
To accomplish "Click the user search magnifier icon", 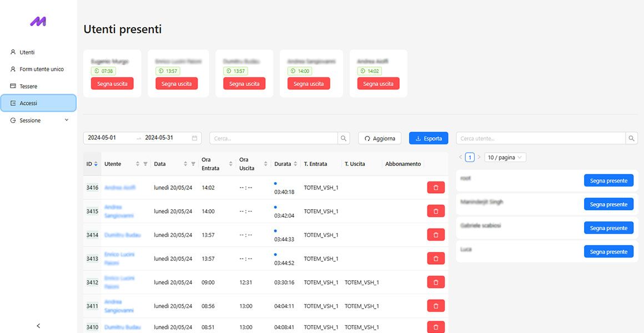I will pyautogui.click(x=631, y=138).
